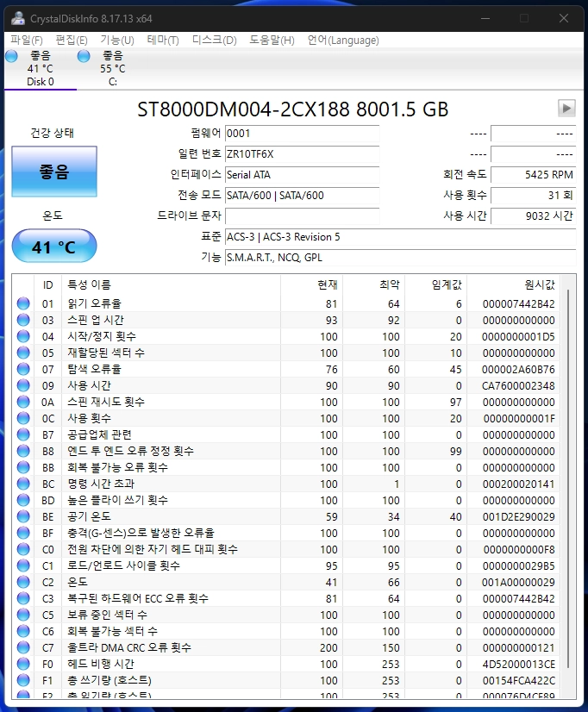Click status circle for C3 ECC 오류 횟수
The image size is (588, 712).
coord(23,598)
